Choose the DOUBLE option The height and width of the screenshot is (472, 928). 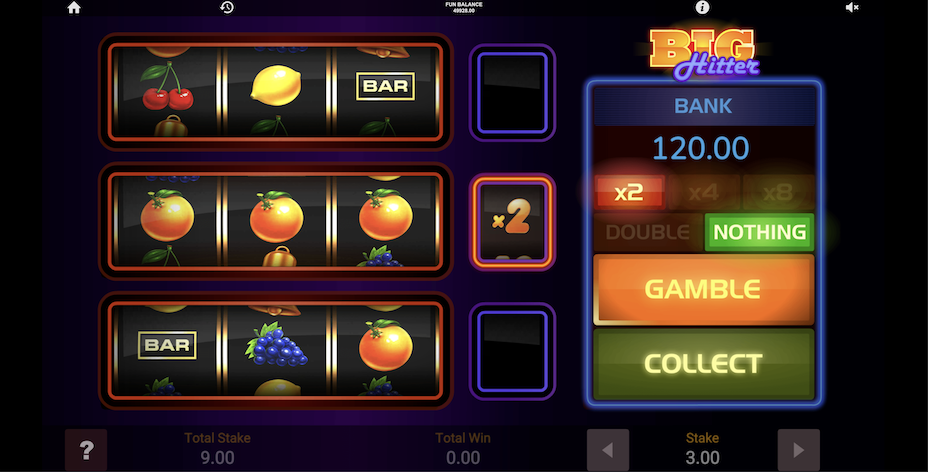tap(648, 232)
